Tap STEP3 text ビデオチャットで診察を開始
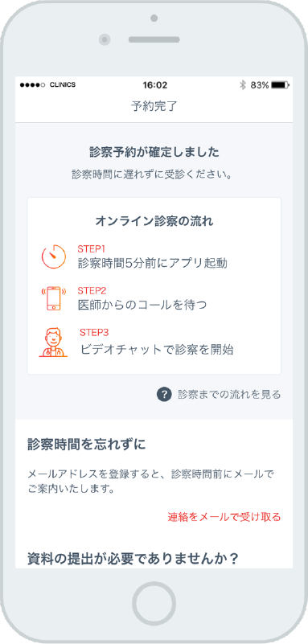Screen dimensions: 308x644 [157, 350]
